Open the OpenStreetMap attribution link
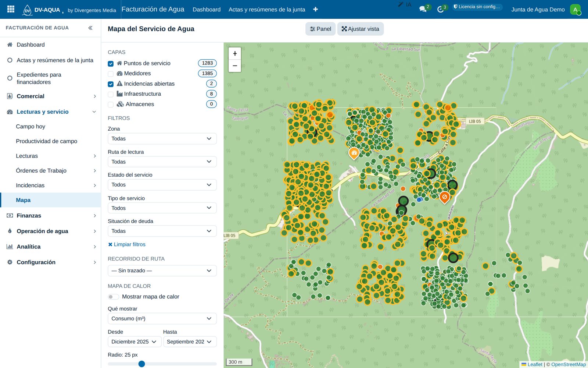Image resolution: width=588 pixels, height=368 pixels. [569, 364]
